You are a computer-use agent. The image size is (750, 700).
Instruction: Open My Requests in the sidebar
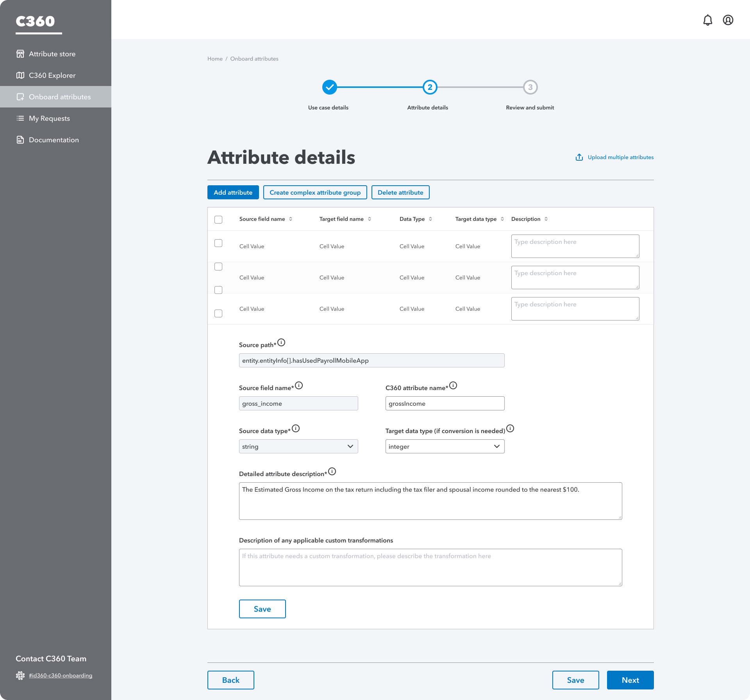click(49, 118)
